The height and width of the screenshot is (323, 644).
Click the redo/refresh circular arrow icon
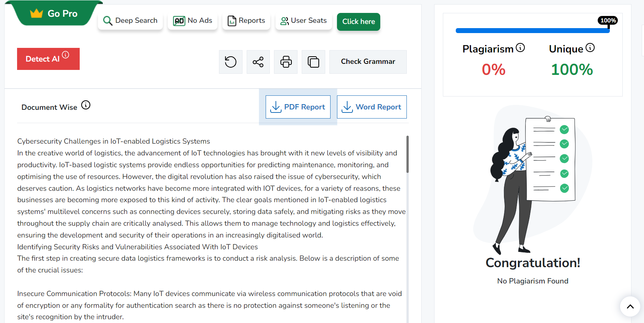tap(230, 62)
